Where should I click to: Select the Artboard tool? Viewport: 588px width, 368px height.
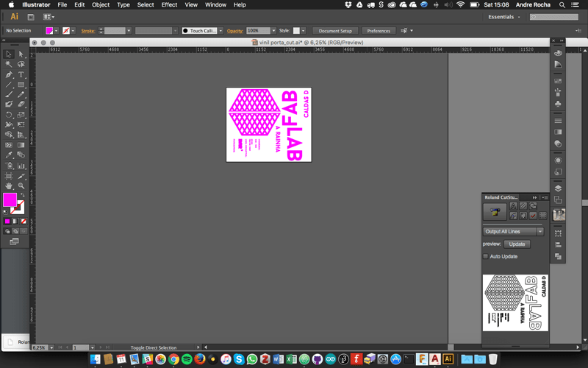[9, 176]
